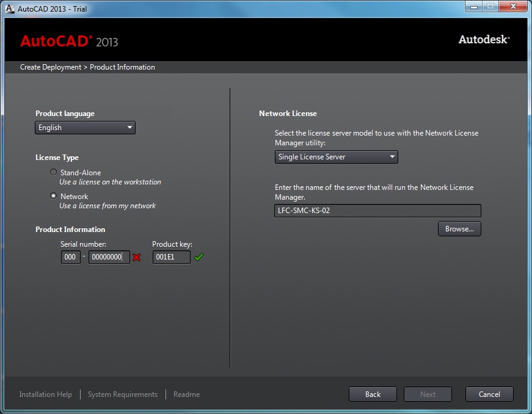This screenshot has height=414, width=532.
Task: Click the Autodesk logo
Action: 484,40
